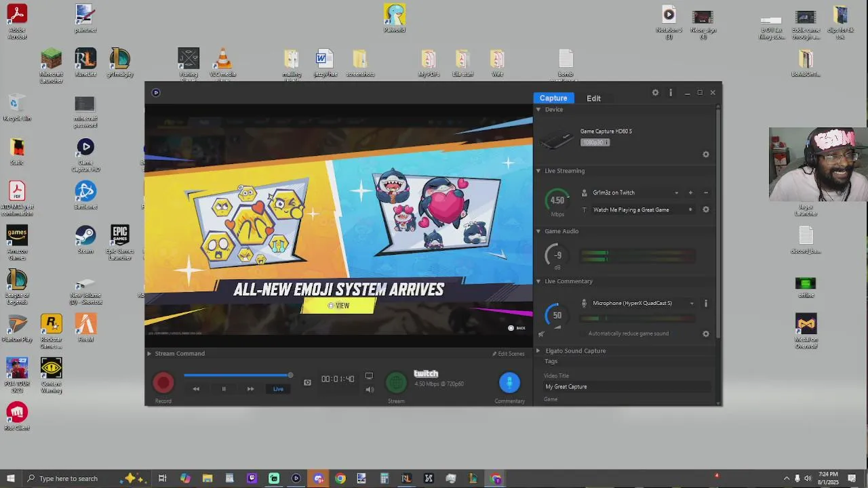Open the Palworld desktop shortcut

pos(395,18)
